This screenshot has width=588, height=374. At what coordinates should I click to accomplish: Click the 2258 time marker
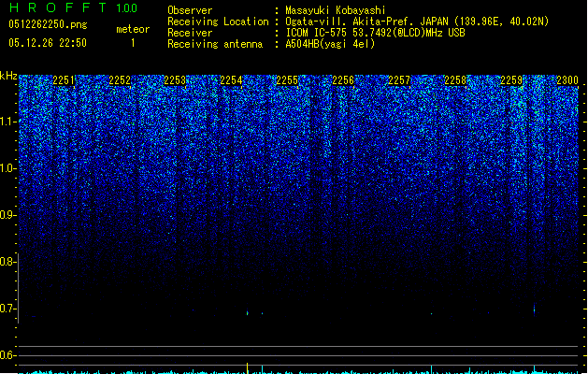coord(455,80)
